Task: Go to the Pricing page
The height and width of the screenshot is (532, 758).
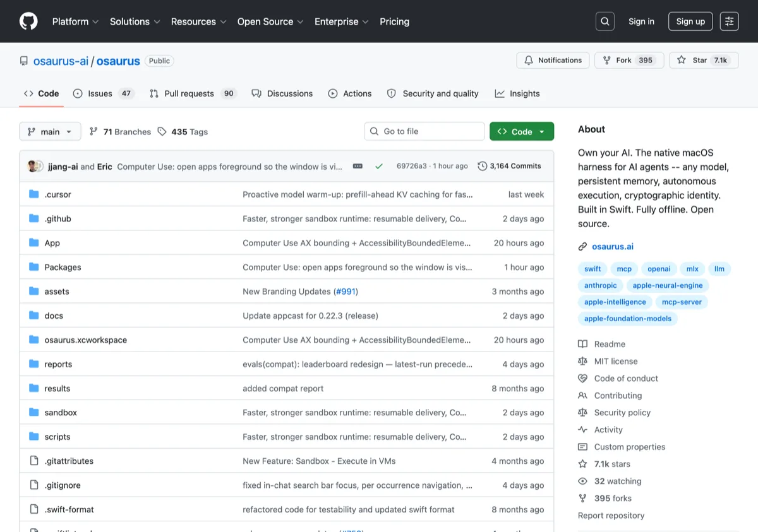Action: [x=394, y=21]
